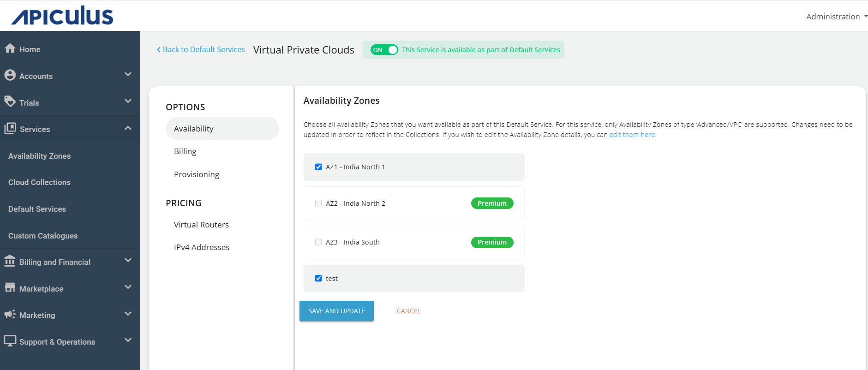Viewport: 868px width, 370px height.
Task: Click the Support & Operations monitor icon
Action: coord(10,341)
